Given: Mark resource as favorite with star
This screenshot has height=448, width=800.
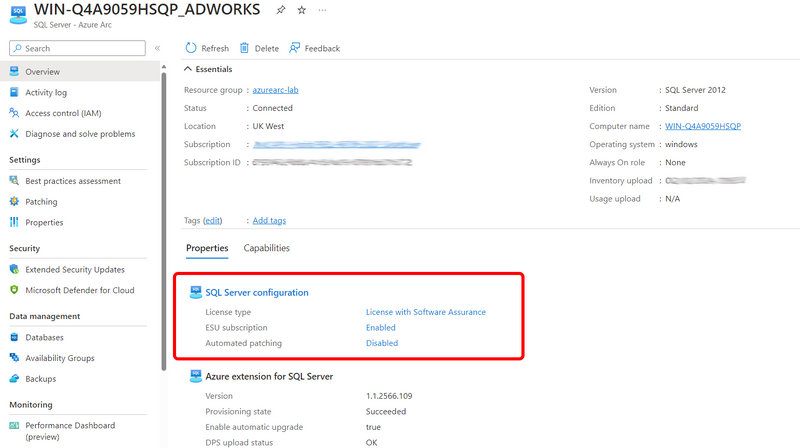Looking at the screenshot, I should pos(302,10).
